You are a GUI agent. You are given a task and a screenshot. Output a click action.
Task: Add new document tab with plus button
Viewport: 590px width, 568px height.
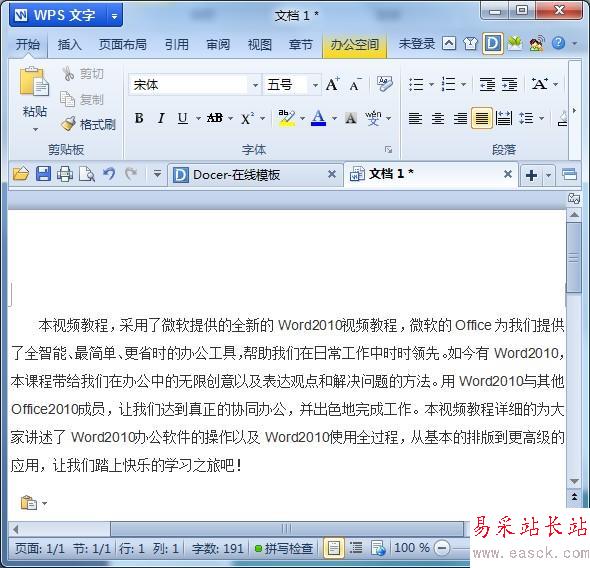531,175
